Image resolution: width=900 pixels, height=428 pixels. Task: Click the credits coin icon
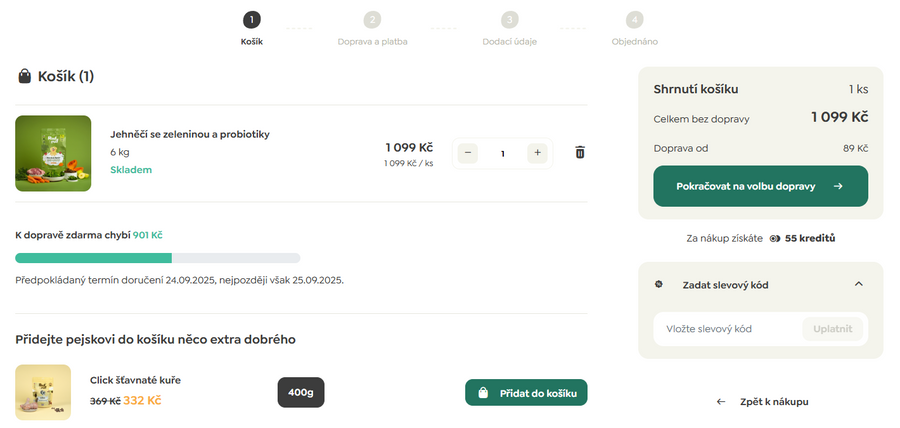775,239
